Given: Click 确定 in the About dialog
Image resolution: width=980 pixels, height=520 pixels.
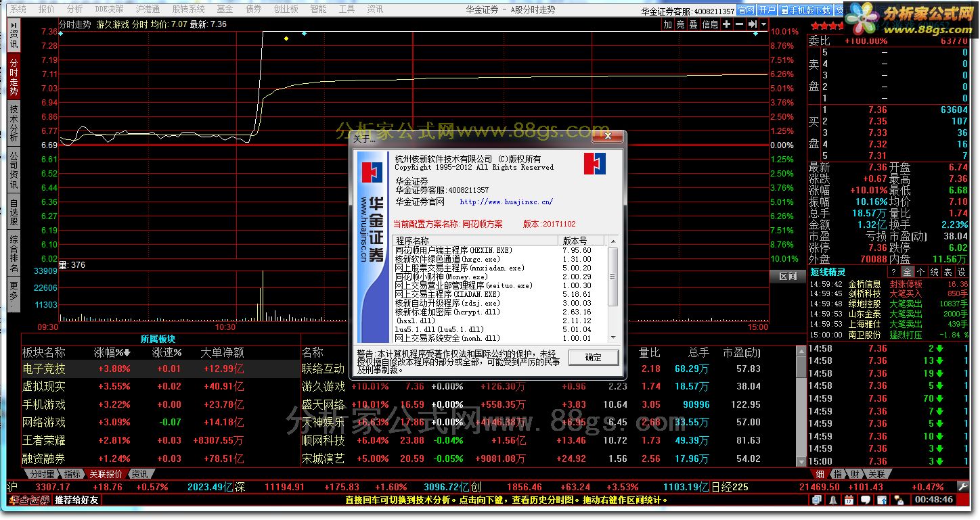Looking at the screenshot, I should (x=593, y=358).
